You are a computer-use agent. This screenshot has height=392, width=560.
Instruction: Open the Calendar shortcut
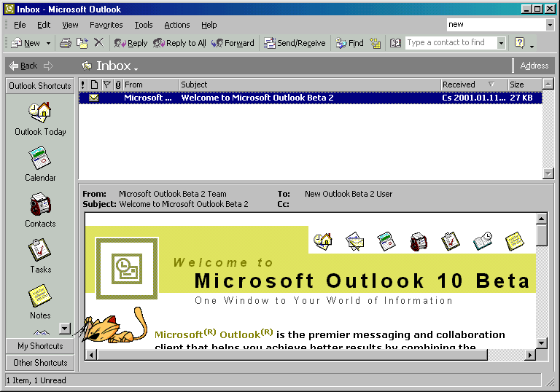(40, 165)
